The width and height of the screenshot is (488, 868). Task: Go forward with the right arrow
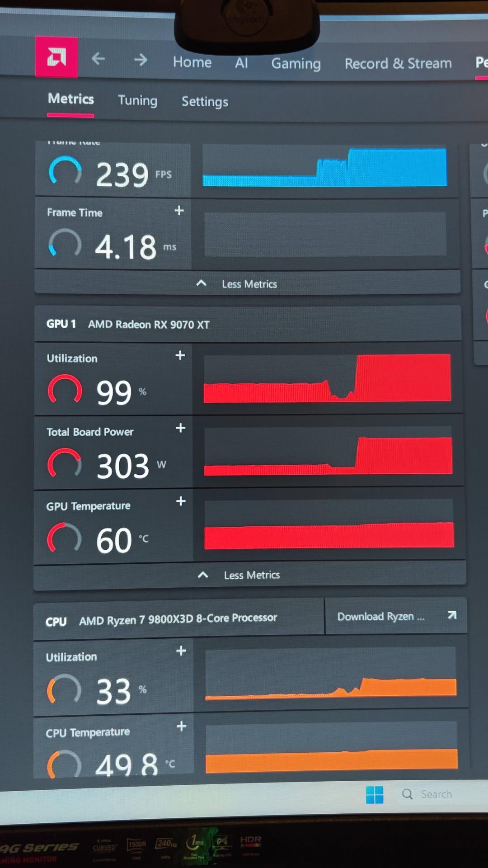tap(141, 60)
